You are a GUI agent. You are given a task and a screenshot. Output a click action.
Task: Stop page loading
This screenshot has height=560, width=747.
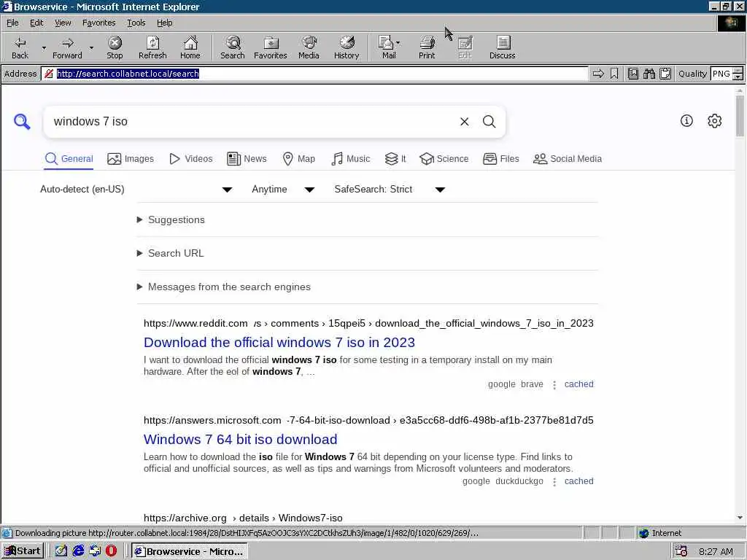pyautogui.click(x=115, y=47)
